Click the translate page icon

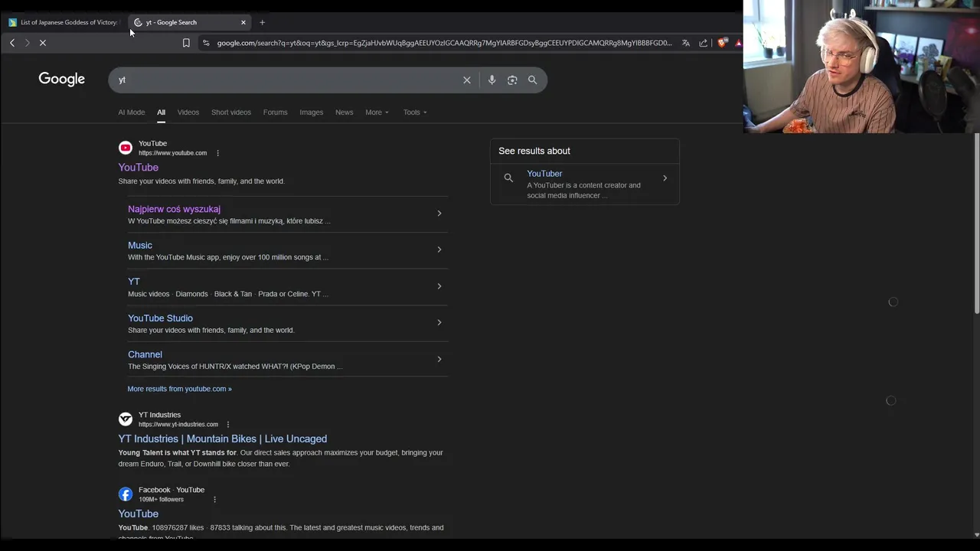686,43
